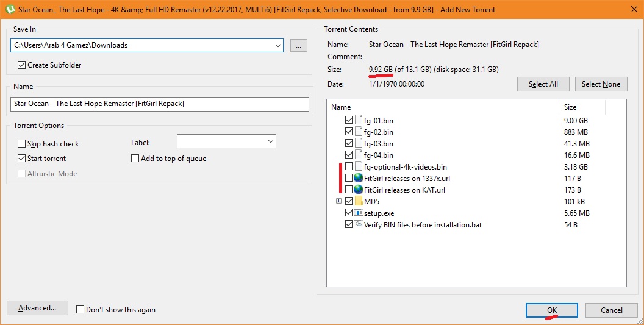Click the fg-04.bin file icon
The height and width of the screenshot is (325, 644).
(358, 155)
